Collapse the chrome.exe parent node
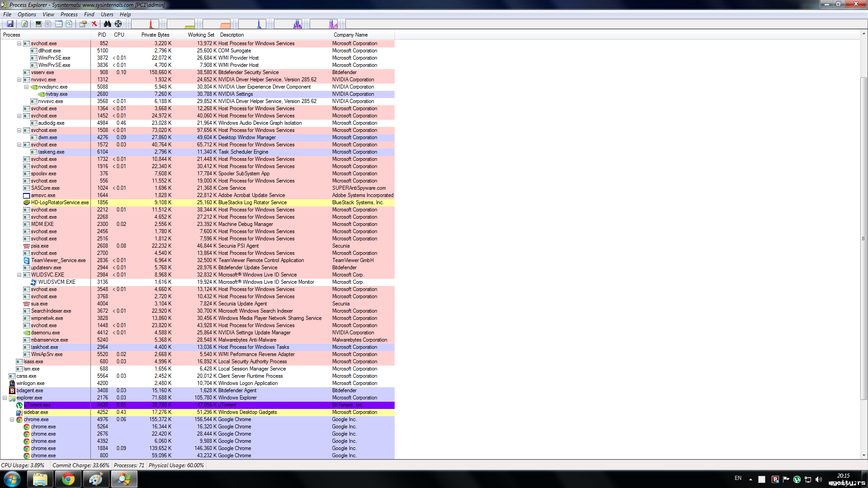This screenshot has height=488, width=868. [12, 419]
